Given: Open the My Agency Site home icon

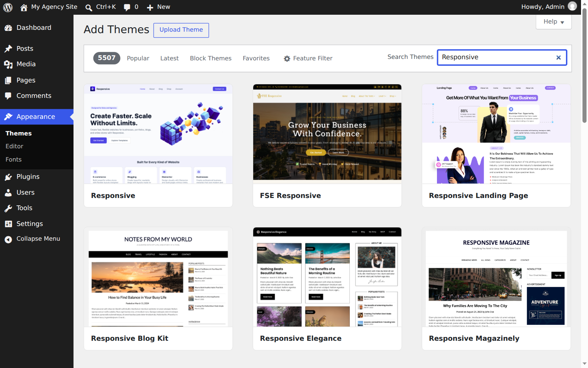Looking at the screenshot, I should tap(24, 7).
